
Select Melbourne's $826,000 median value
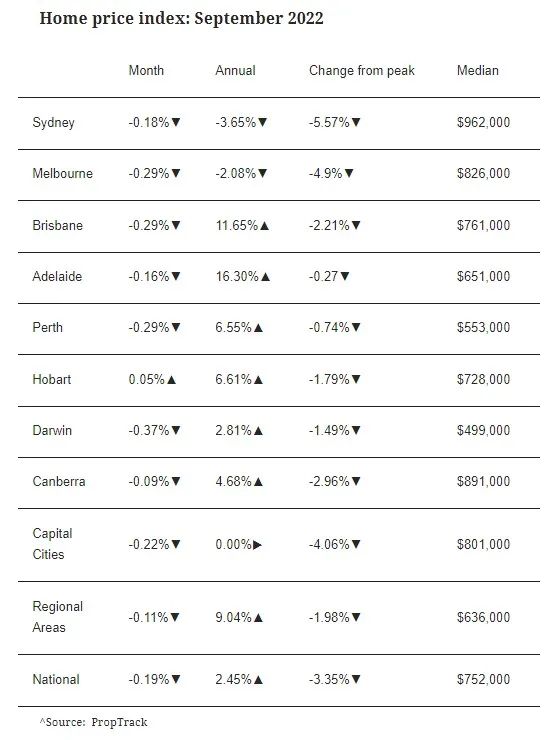(483, 173)
